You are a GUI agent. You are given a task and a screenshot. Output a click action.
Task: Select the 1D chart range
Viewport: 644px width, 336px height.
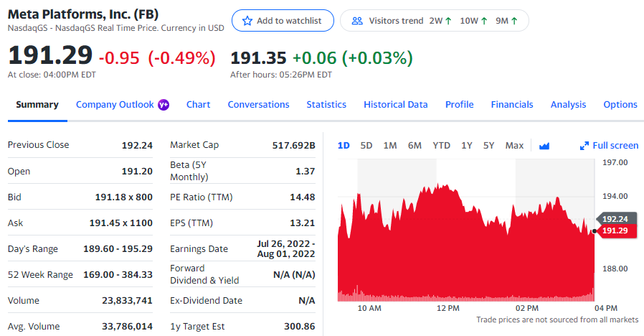pyautogui.click(x=344, y=146)
